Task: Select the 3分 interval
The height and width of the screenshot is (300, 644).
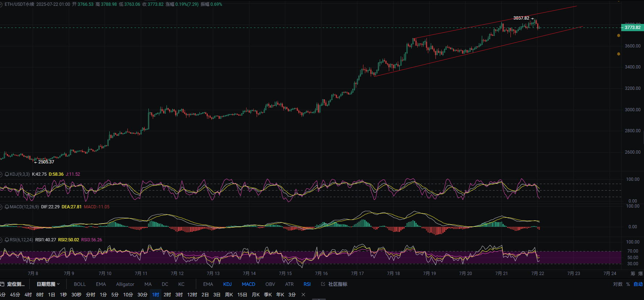Action: pyautogui.click(x=292, y=295)
